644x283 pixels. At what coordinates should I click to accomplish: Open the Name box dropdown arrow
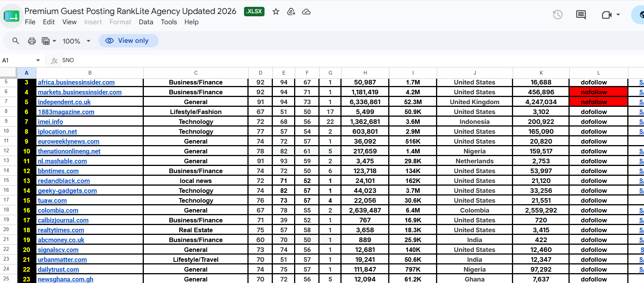click(x=38, y=60)
